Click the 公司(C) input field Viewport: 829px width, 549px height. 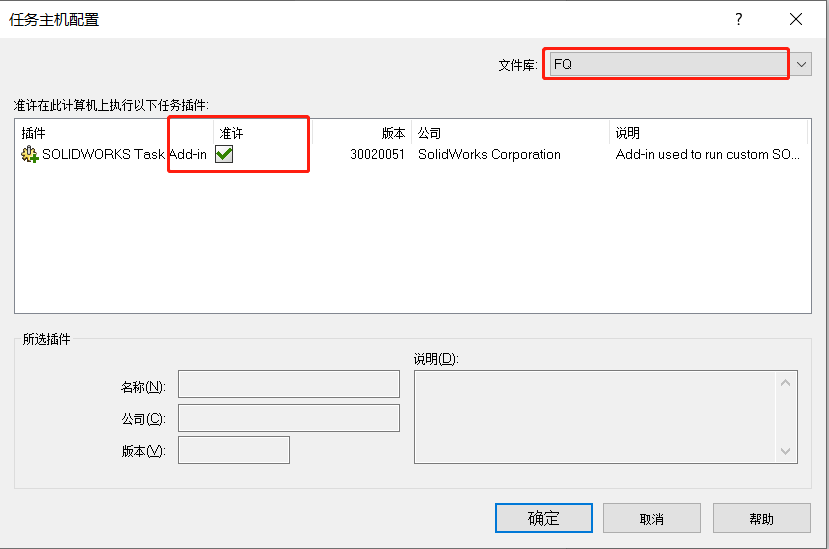click(x=289, y=418)
